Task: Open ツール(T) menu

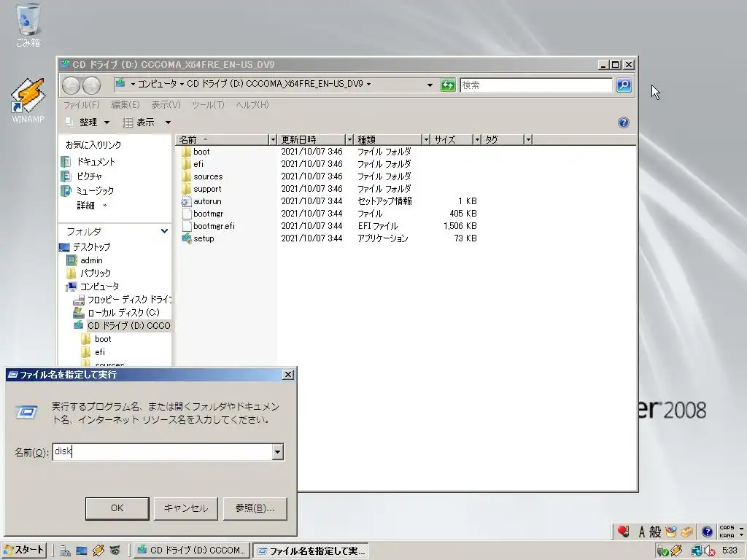Action: click(208, 105)
